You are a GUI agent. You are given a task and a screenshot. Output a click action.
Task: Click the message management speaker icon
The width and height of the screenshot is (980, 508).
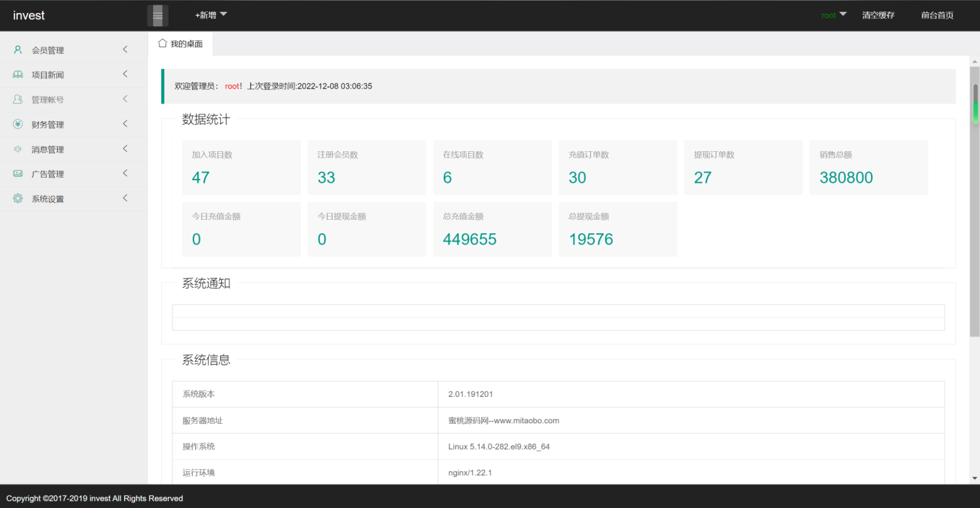(x=18, y=149)
